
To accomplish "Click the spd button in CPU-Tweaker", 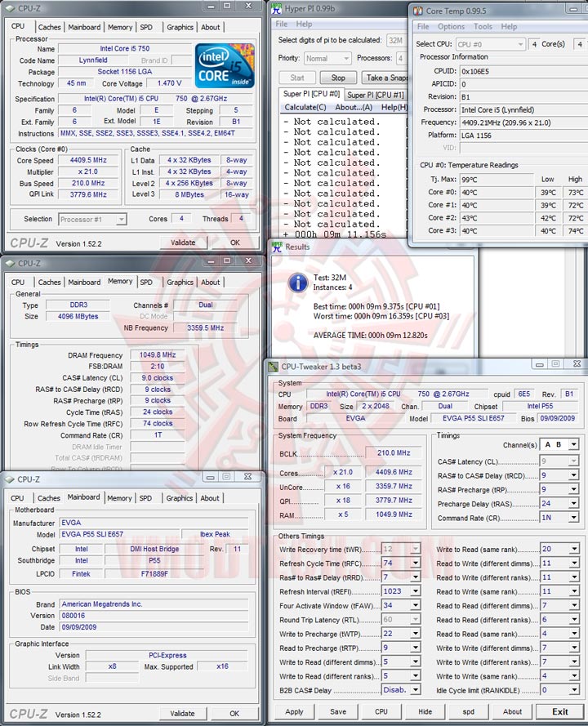I will [x=468, y=712].
